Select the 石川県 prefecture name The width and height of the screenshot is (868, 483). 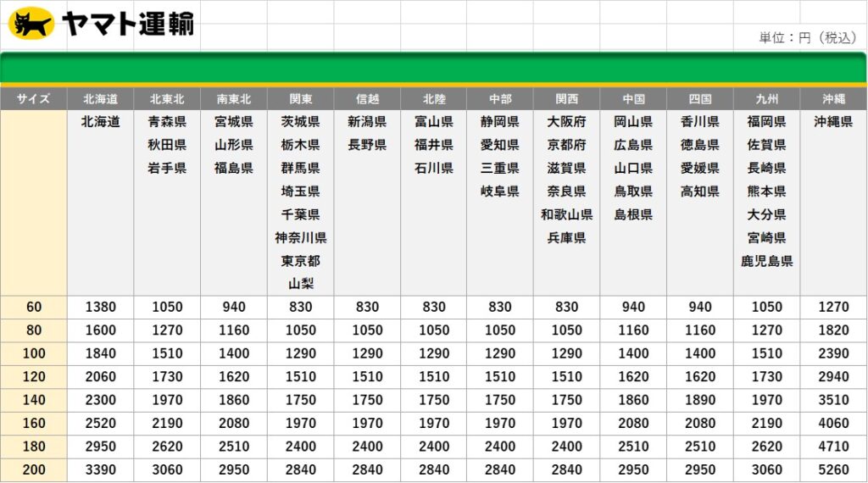tap(434, 168)
